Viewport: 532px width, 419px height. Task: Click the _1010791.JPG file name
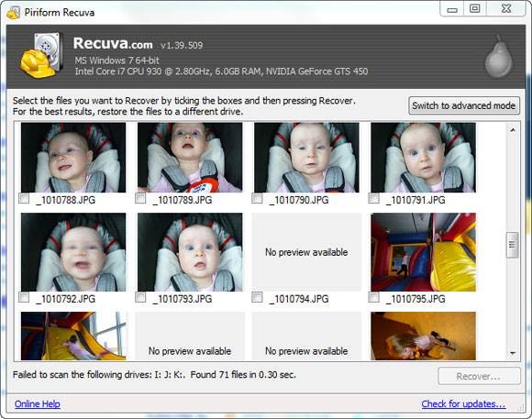416,200
